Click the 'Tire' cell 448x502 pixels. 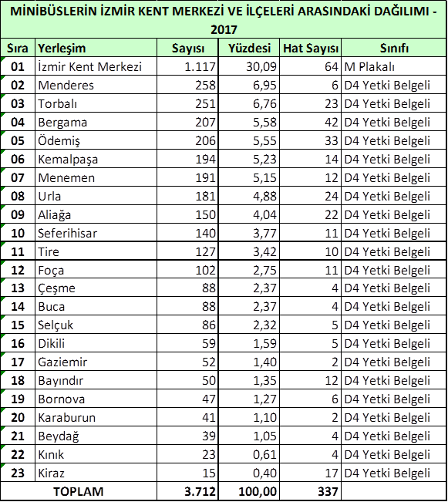(96, 251)
